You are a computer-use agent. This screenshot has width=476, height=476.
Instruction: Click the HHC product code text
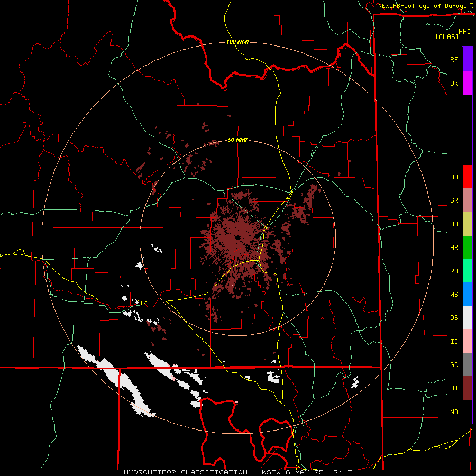(464, 32)
